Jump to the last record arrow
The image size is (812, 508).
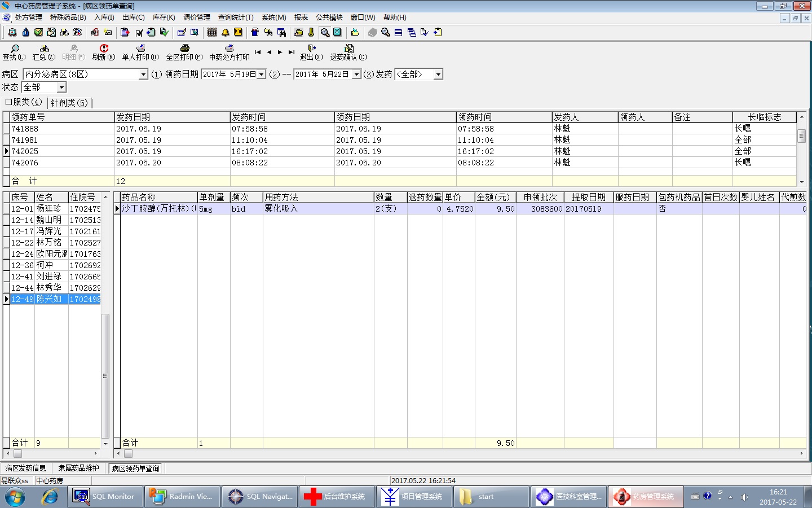(x=292, y=52)
